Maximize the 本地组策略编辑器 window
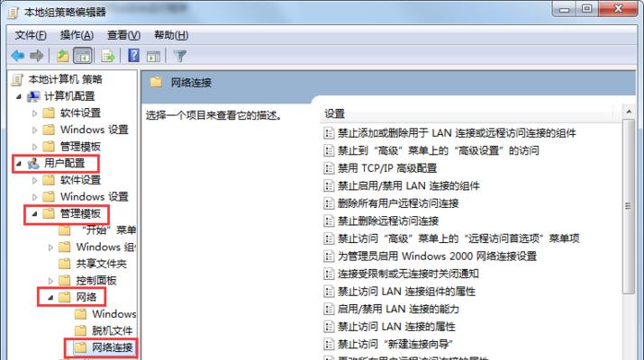 click(x=587, y=9)
